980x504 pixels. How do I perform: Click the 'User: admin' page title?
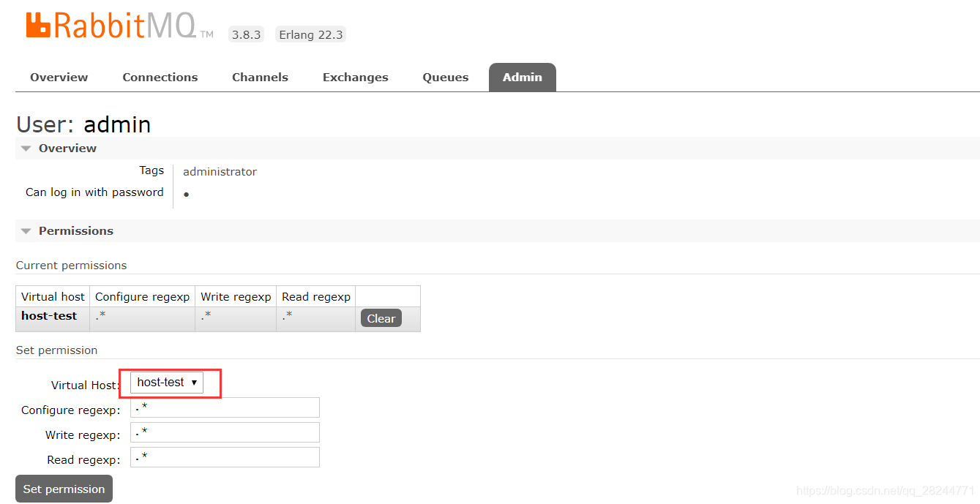coord(83,124)
